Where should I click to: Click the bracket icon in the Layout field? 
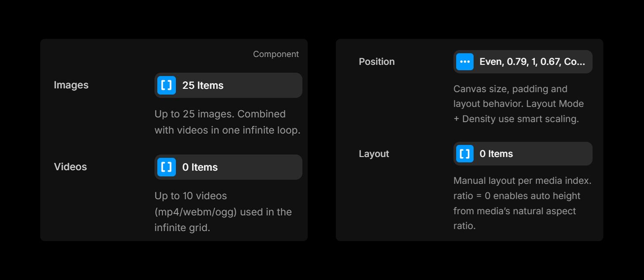click(465, 154)
